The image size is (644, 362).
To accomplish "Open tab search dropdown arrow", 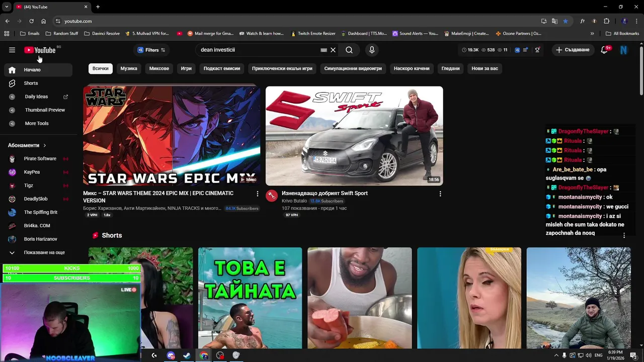I will click(7, 7).
